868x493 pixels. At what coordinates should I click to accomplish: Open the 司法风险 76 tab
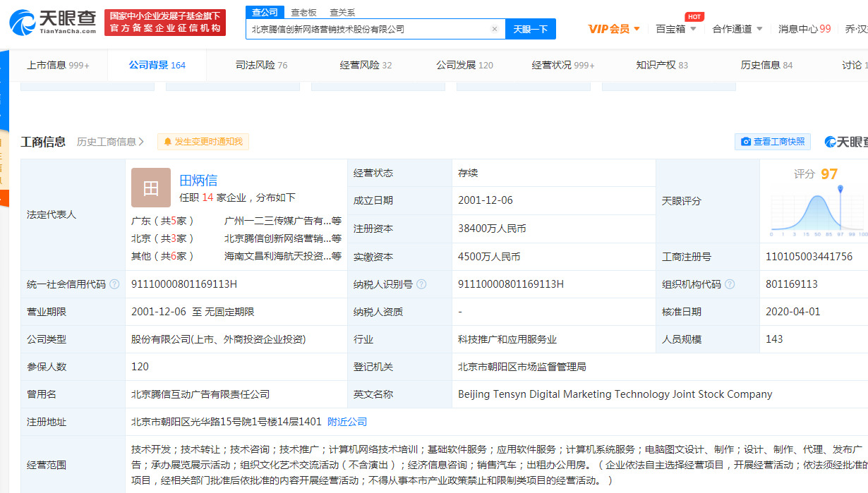pyautogui.click(x=261, y=65)
